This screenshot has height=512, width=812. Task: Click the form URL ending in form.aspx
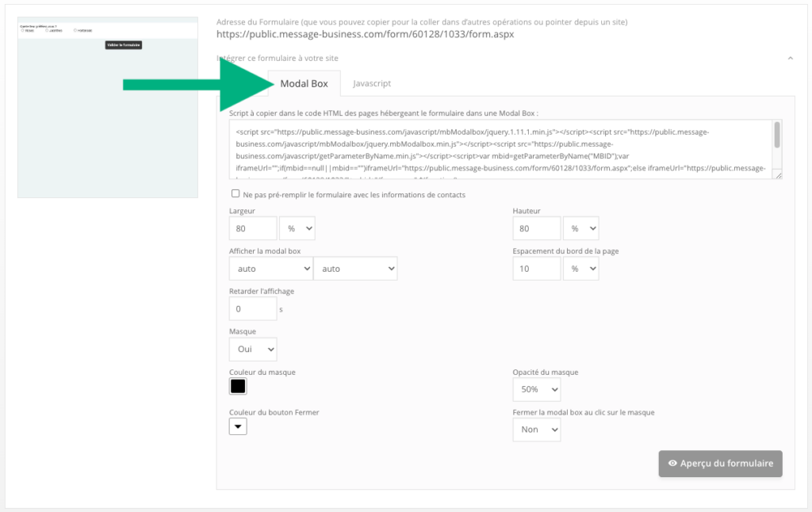click(365, 34)
